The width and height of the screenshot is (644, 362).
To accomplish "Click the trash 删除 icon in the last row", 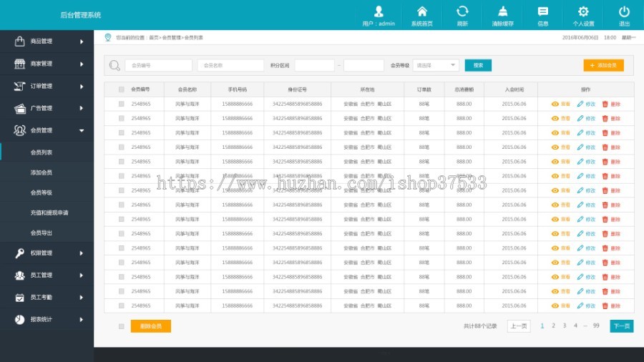I will coord(605,305).
